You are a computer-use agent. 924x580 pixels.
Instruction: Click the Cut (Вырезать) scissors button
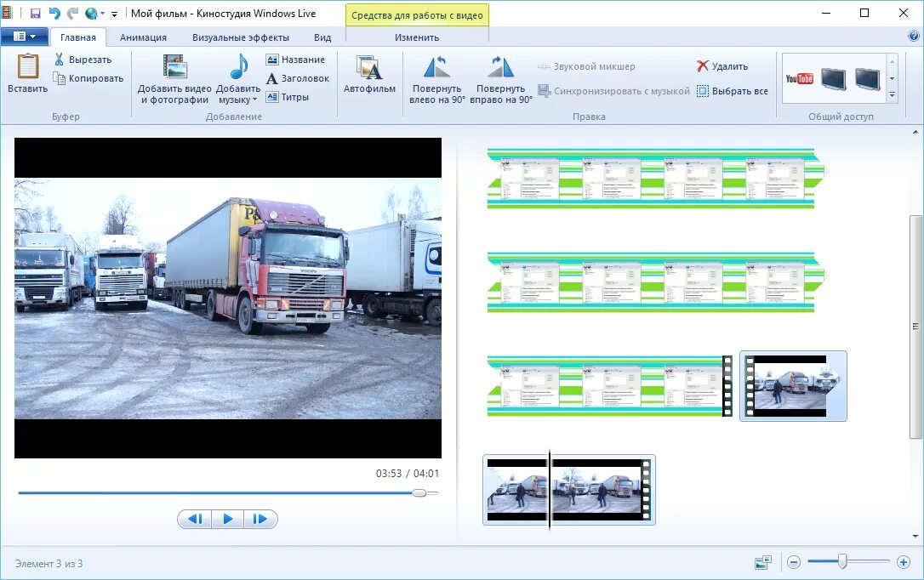pos(83,60)
